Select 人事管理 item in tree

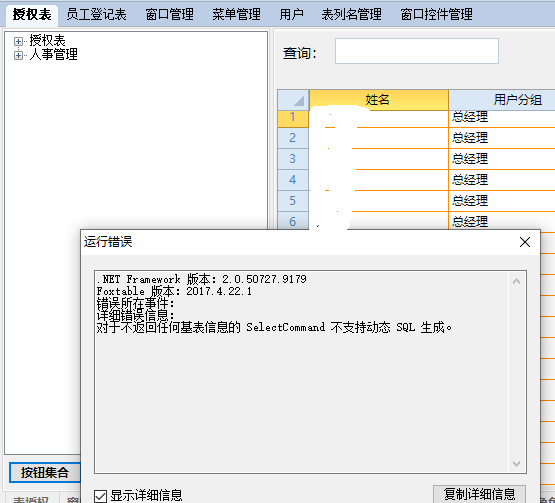[x=53, y=55]
